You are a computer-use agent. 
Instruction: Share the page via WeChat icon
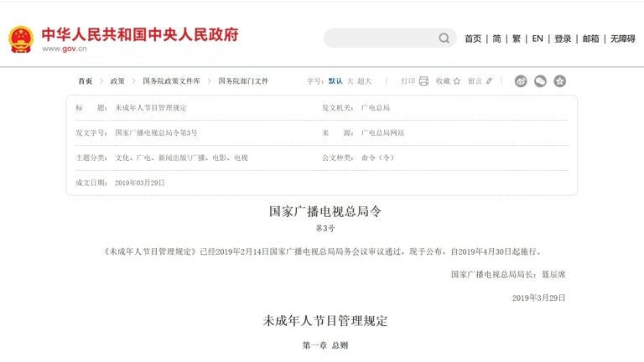[540, 81]
